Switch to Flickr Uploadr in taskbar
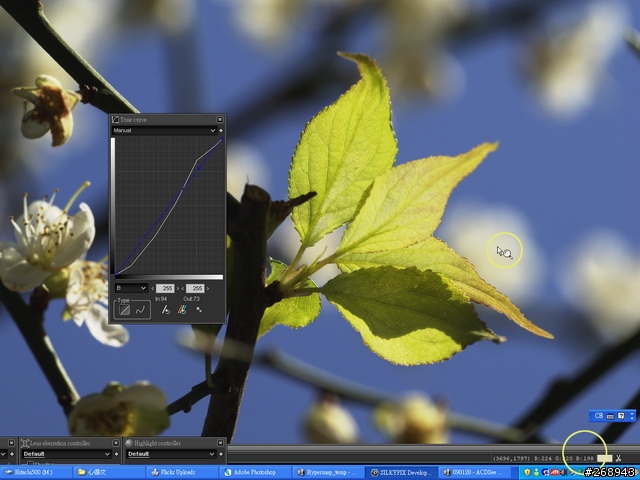 (x=182, y=473)
